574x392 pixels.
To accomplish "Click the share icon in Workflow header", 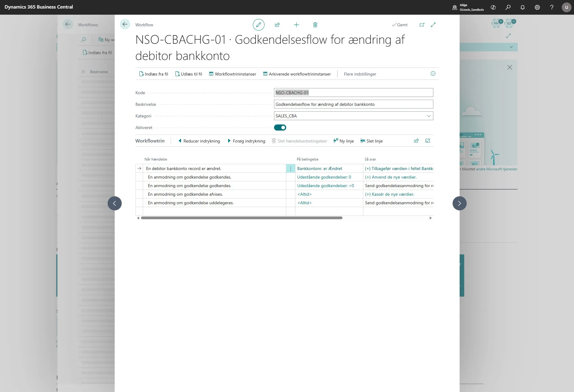I will (x=277, y=25).
